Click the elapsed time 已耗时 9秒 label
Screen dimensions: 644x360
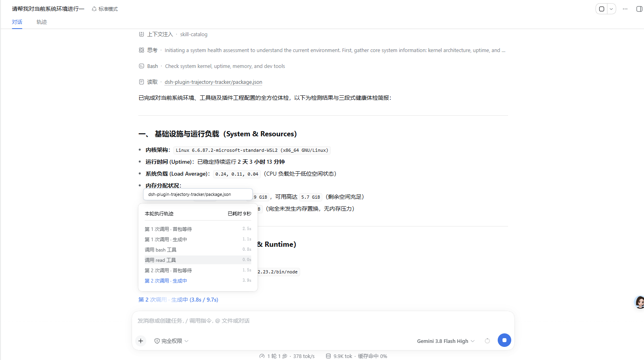pyautogui.click(x=239, y=213)
